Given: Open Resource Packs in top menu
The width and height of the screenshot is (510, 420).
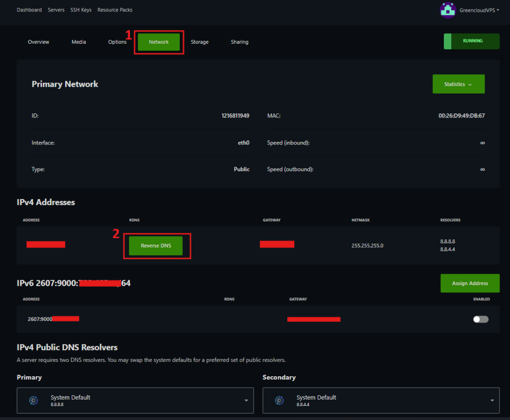Looking at the screenshot, I should [115, 10].
